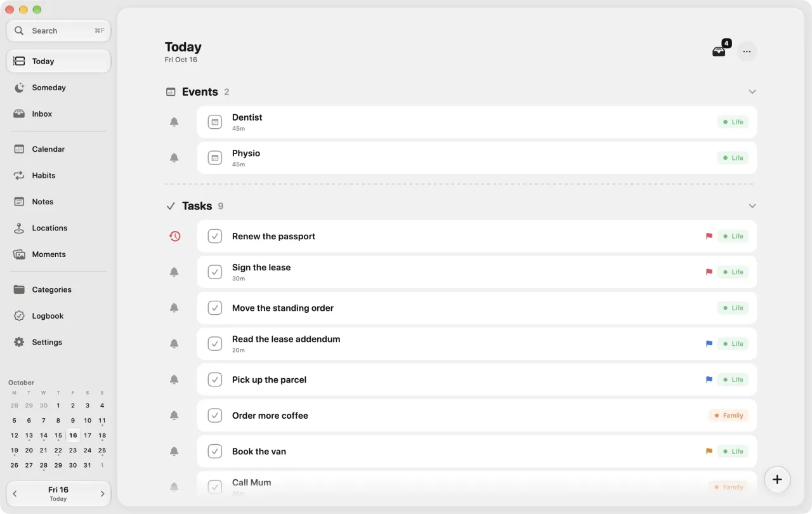Tick the Read the lease addendum checkbox
The image size is (812, 514).
[215, 344]
